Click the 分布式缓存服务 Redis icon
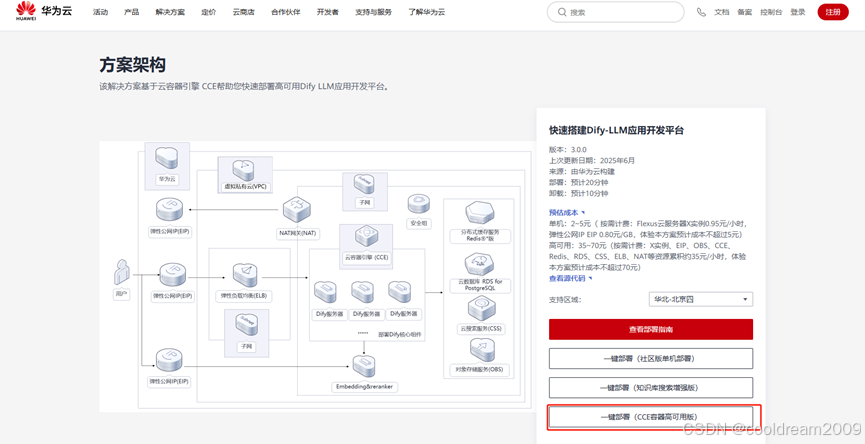The height and width of the screenshot is (444, 865). click(479, 213)
